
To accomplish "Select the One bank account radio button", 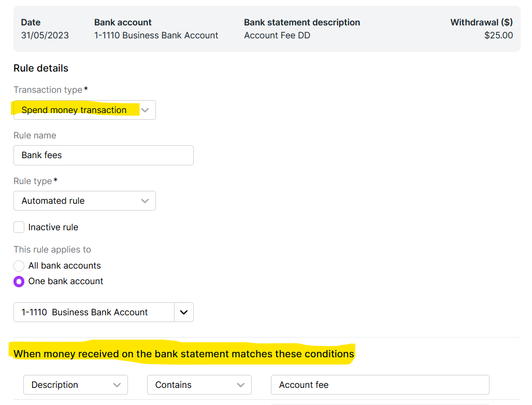I will coord(19,282).
